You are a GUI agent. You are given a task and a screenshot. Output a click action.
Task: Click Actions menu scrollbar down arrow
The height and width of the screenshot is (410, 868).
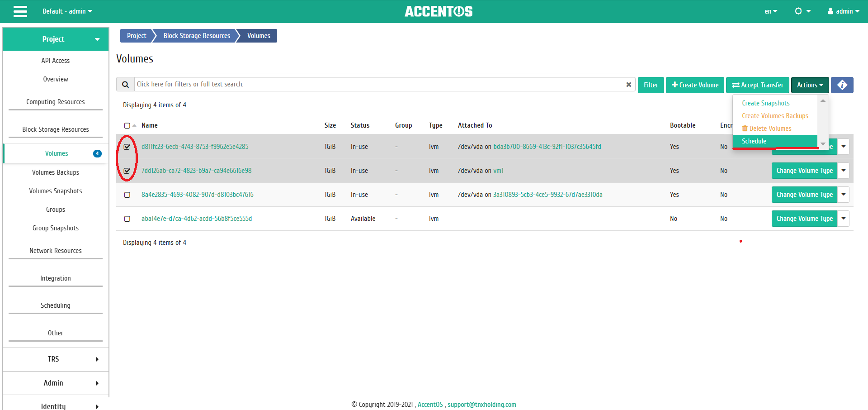coord(823,144)
